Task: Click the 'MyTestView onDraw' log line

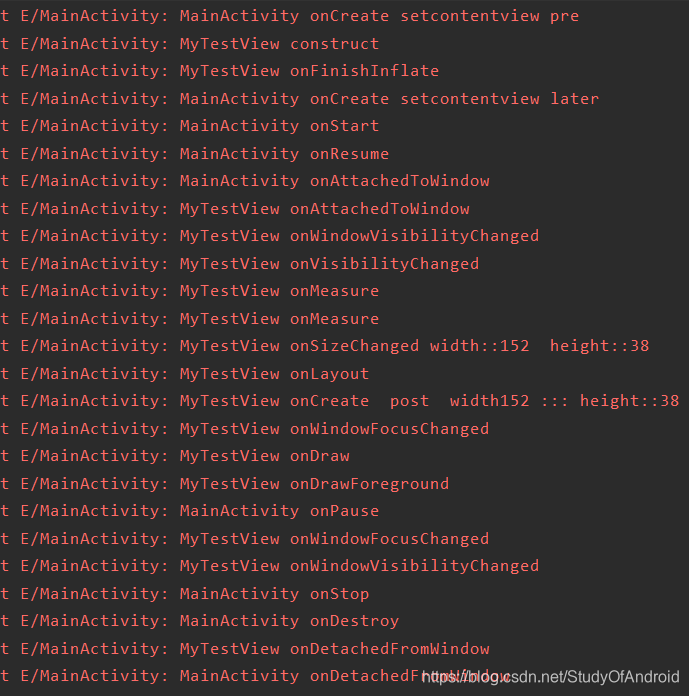Action: 175,456
